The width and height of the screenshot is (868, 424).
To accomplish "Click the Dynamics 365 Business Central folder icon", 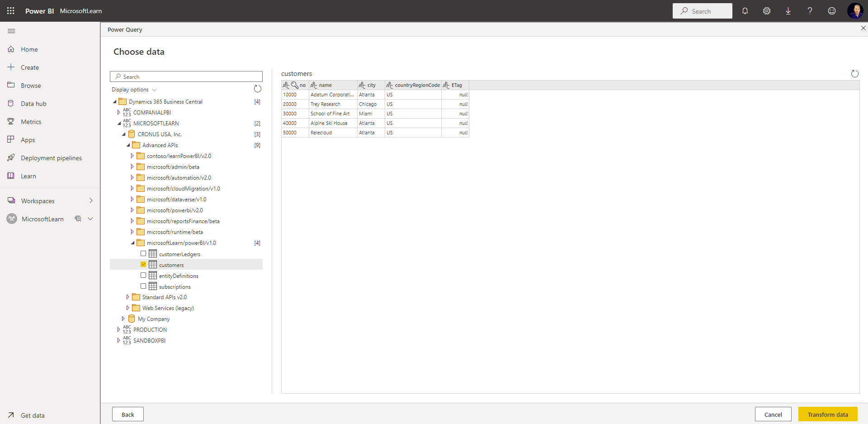I will click(x=123, y=101).
